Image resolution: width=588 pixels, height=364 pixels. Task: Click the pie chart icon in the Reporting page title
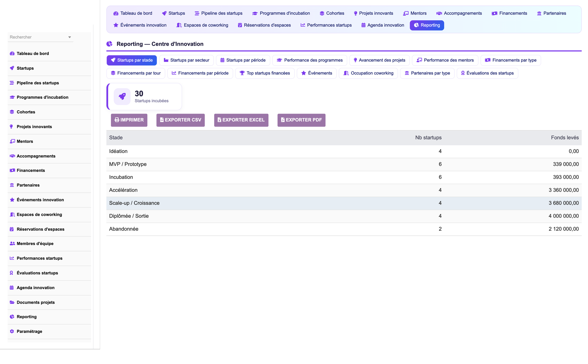tap(109, 44)
